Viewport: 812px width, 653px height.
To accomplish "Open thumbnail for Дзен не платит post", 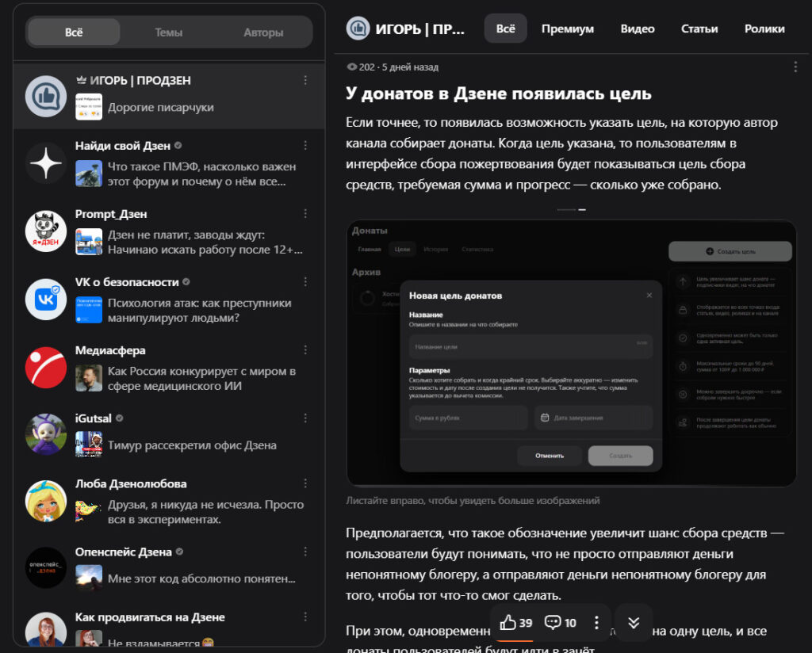I will point(89,242).
